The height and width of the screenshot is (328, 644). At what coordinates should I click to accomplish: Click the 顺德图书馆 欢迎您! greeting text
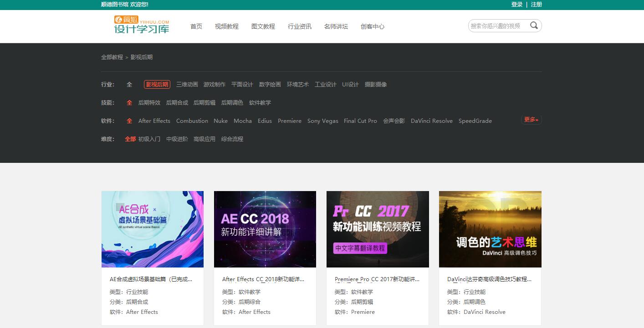click(125, 5)
